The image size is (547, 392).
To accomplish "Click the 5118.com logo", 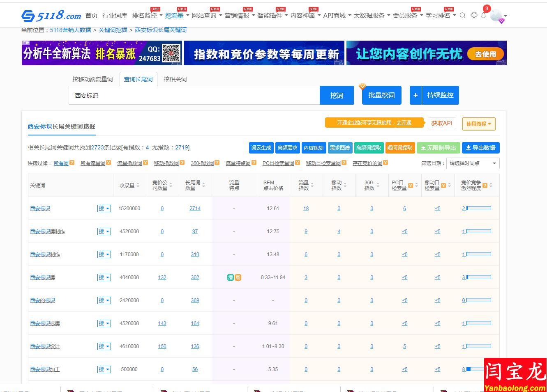I will pyautogui.click(x=51, y=16).
